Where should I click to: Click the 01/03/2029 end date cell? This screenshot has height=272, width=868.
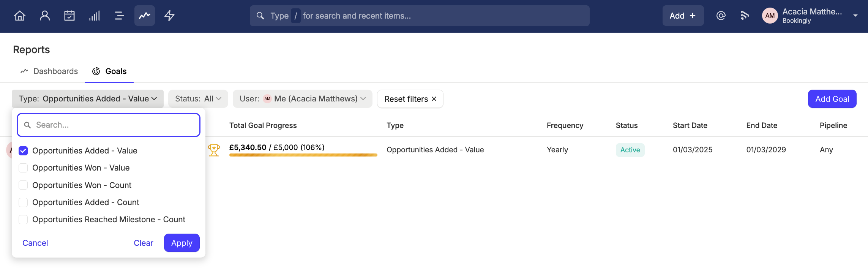tap(766, 150)
